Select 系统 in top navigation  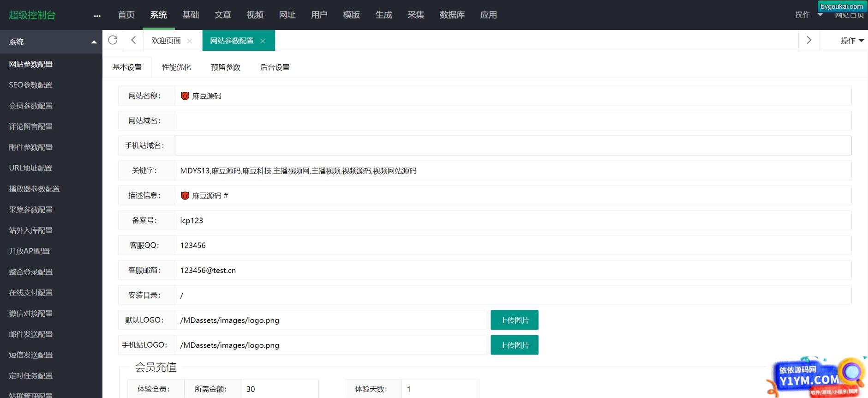[x=158, y=15]
